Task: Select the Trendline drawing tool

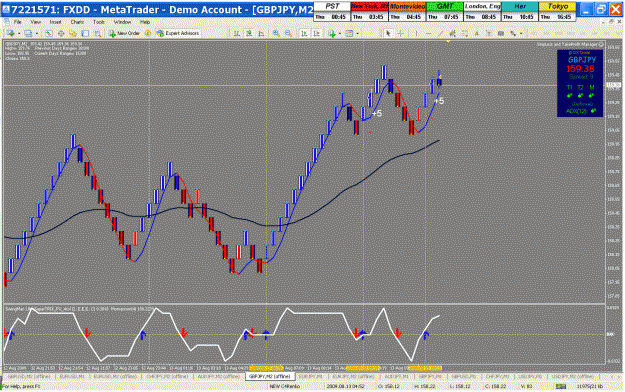Action: (440, 34)
